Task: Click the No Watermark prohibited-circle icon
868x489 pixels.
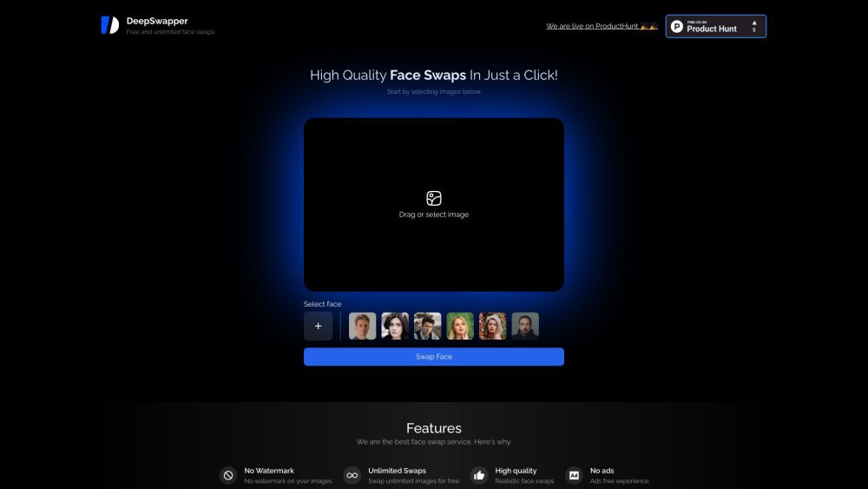Action: 228,475
